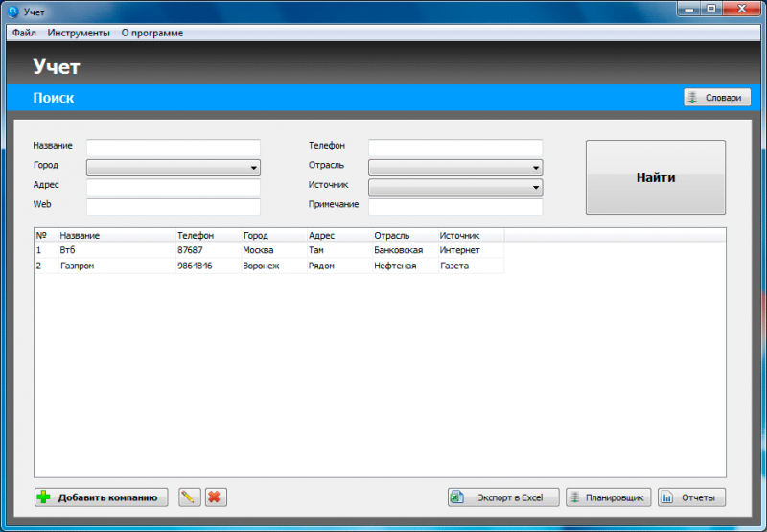Focus the Название input field
Screen dimensions: 767x532
(x=174, y=148)
